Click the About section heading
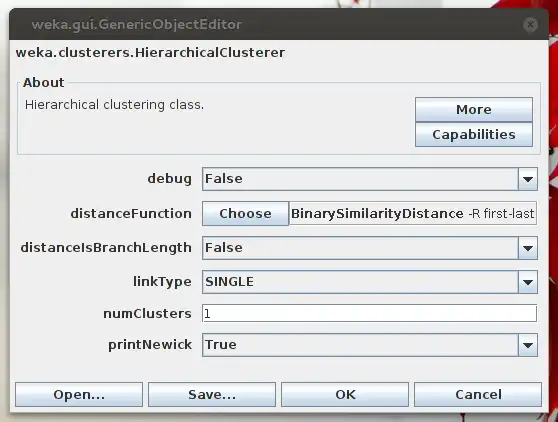558x422 pixels. point(43,83)
